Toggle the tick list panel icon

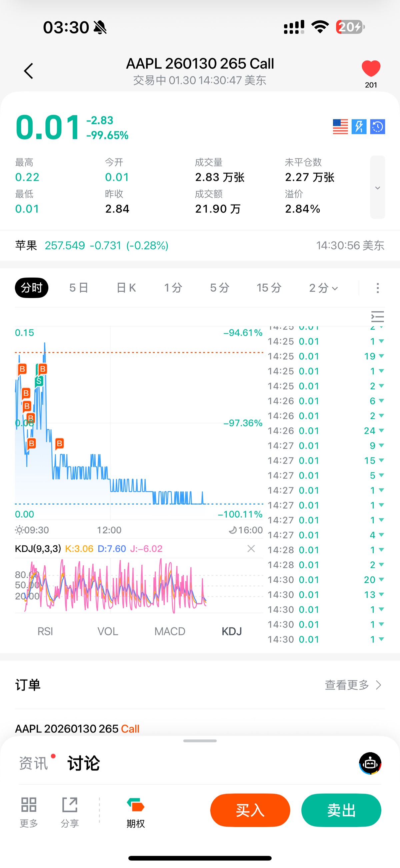tap(377, 317)
